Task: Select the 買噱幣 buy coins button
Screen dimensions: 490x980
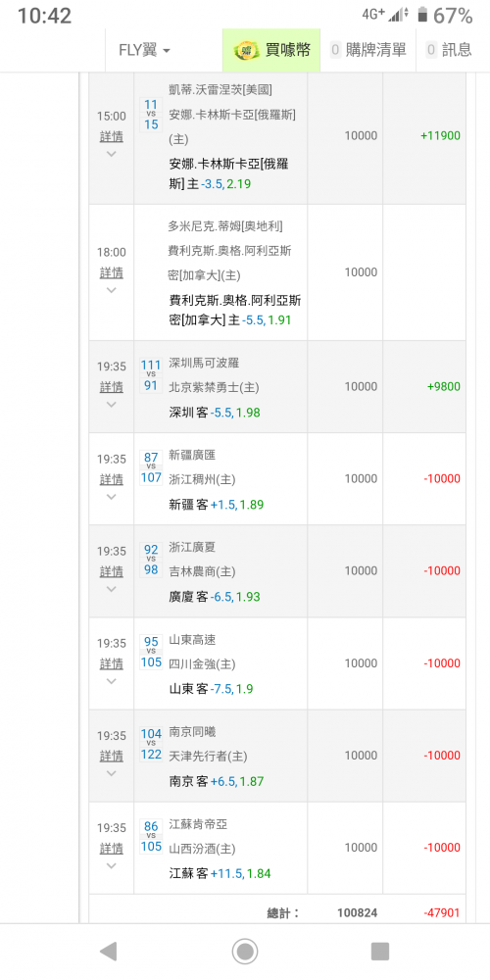Action: [x=271, y=50]
